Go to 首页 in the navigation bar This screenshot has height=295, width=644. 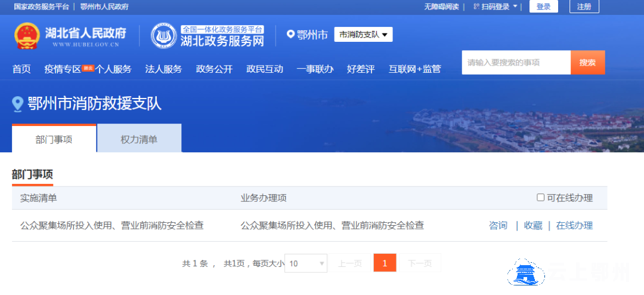pyautogui.click(x=21, y=69)
